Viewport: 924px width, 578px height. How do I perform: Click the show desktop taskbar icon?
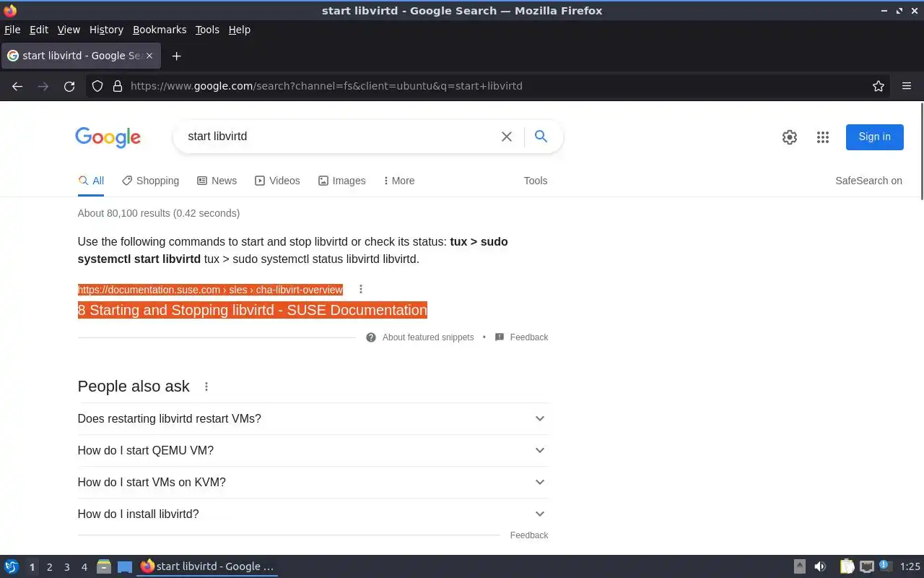[125, 566]
